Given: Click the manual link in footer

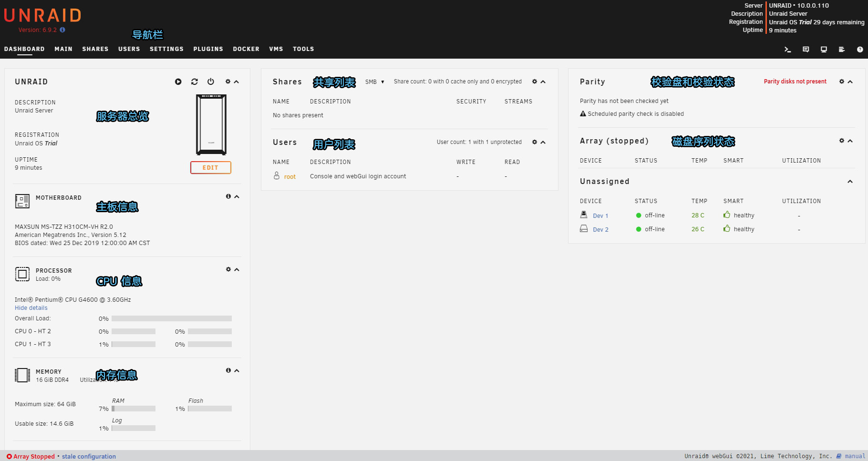Looking at the screenshot, I should [x=855, y=456].
